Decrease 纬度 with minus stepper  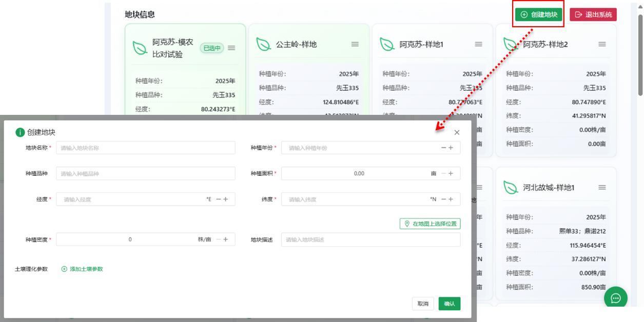tap(443, 199)
